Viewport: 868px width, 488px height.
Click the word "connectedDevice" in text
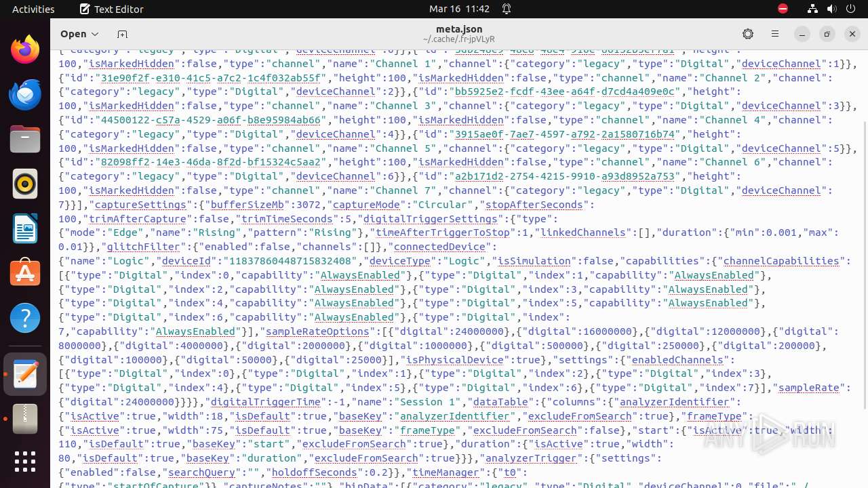click(x=439, y=247)
